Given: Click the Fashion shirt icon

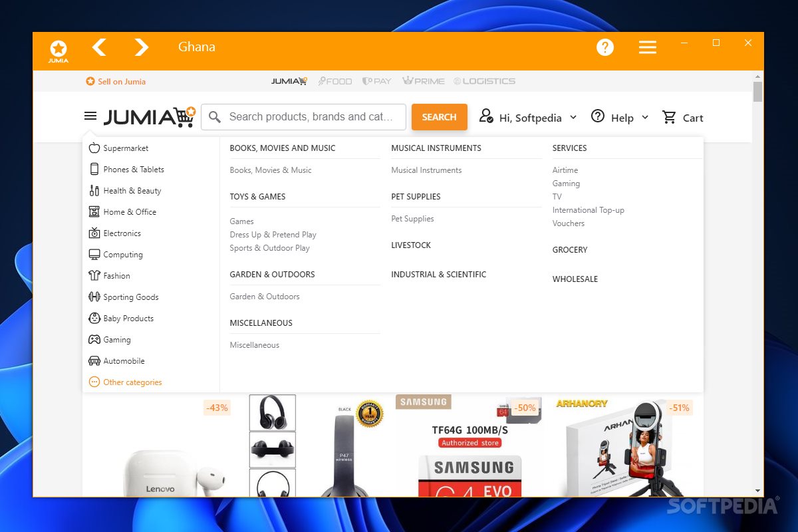Looking at the screenshot, I should tap(94, 275).
